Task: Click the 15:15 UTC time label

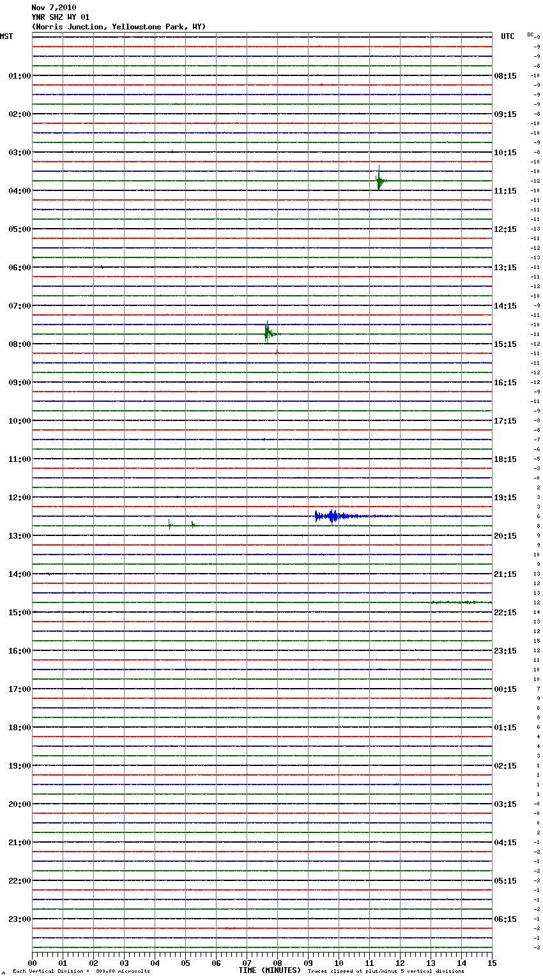Action: 505,344
